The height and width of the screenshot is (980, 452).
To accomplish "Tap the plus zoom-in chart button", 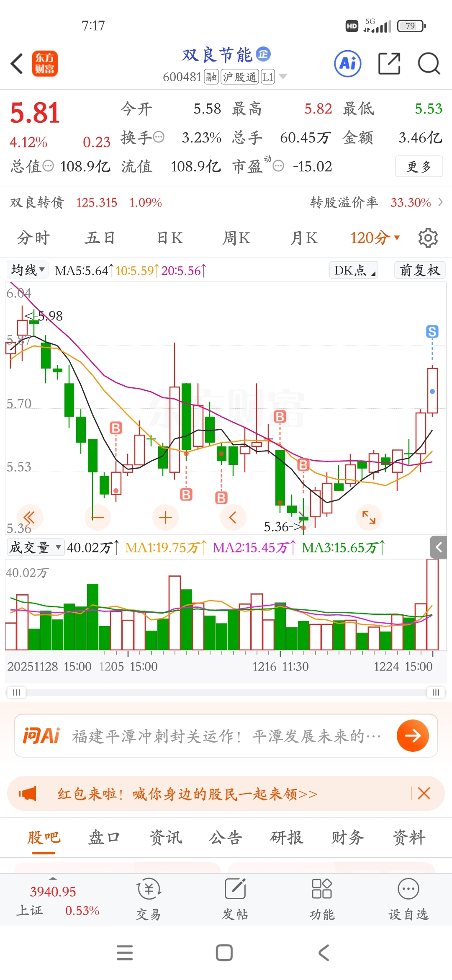I will [165, 517].
